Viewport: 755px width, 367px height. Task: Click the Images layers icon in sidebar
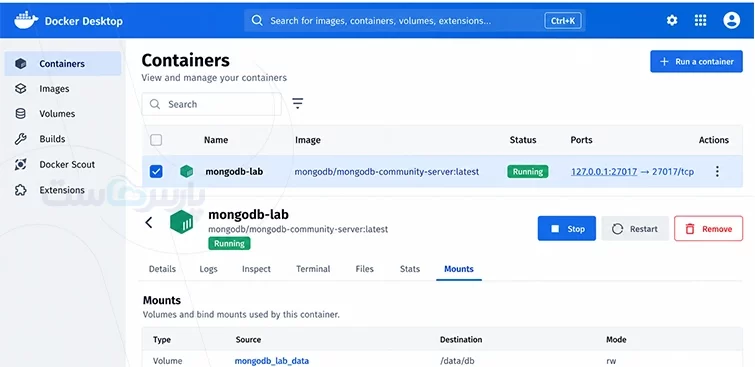tap(20, 89)
